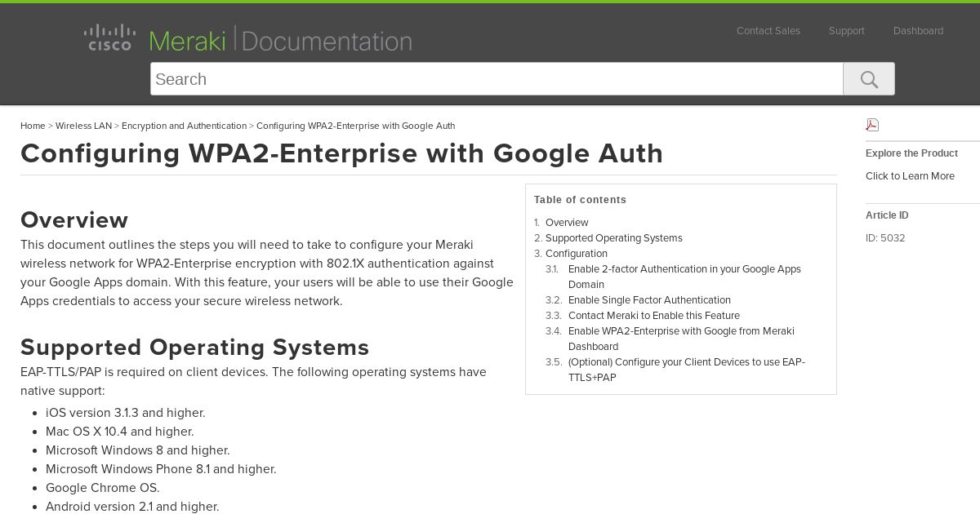Open Meraki Documentation home logo
The image size is (980, 514).
point(280,40)
